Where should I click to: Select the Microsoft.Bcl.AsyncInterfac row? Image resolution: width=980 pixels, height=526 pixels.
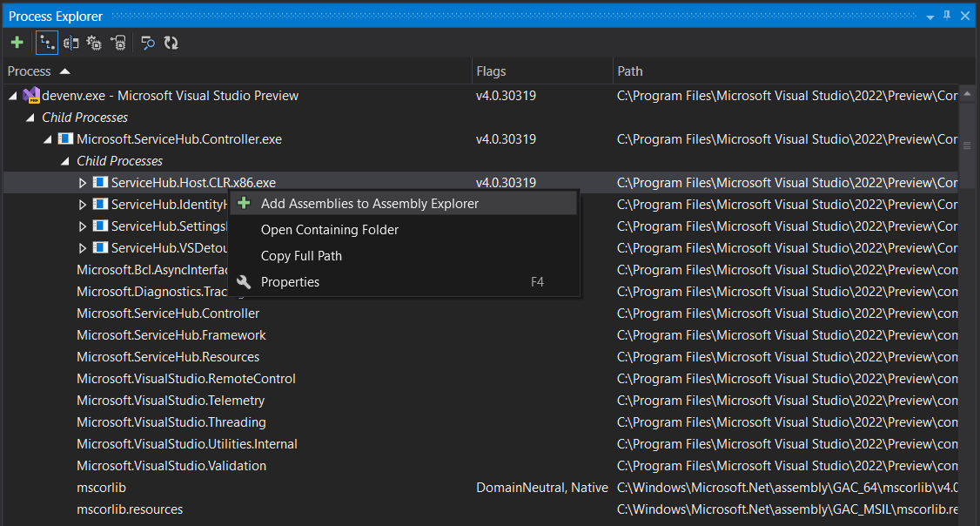point(152,270)
